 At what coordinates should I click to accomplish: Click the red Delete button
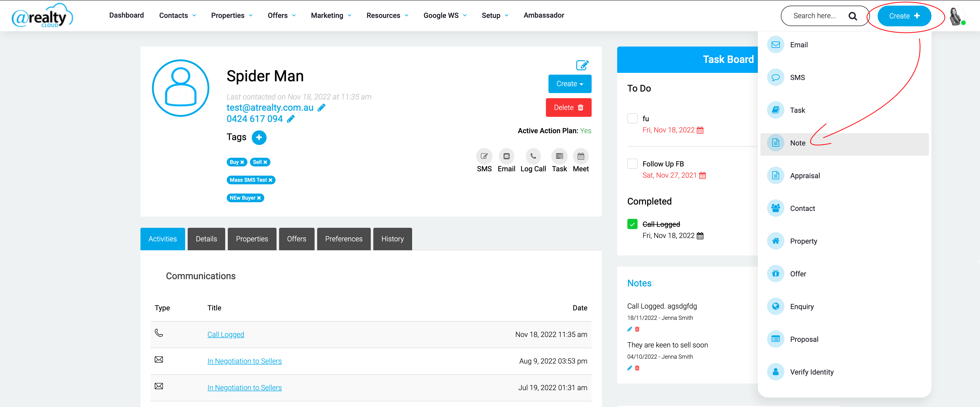coord(568,108)
